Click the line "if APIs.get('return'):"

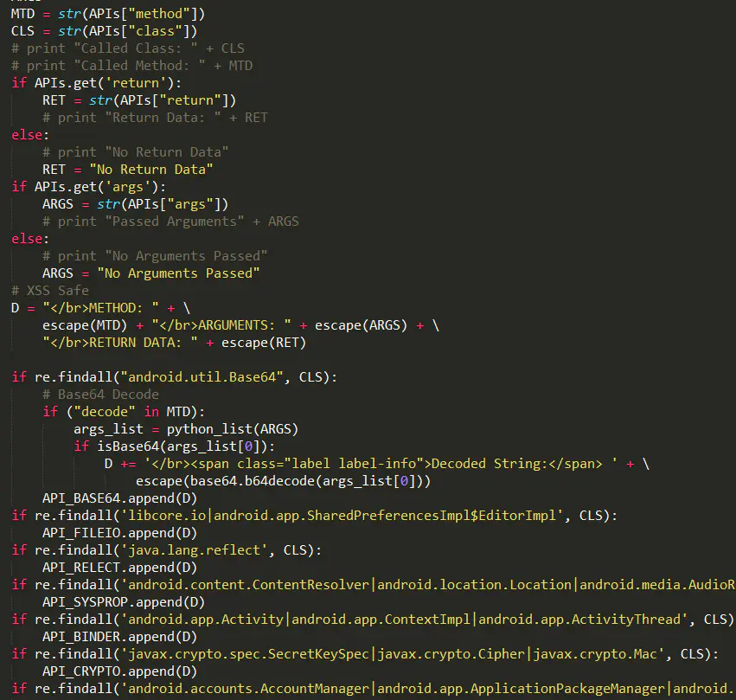pos(96,83)
